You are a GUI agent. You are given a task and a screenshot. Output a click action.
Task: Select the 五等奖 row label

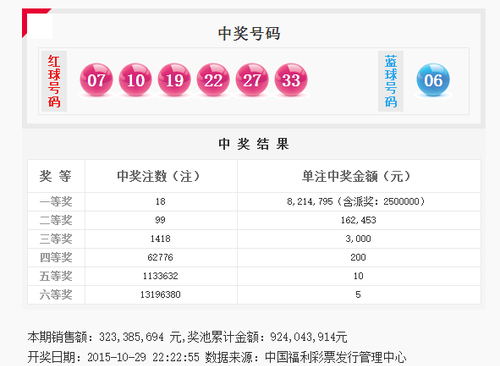56,276
